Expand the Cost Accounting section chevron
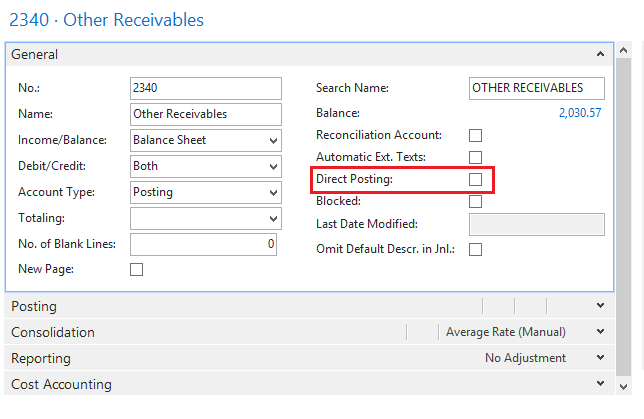The width and height of the screenshot is (644, 419). pos(600,384)
